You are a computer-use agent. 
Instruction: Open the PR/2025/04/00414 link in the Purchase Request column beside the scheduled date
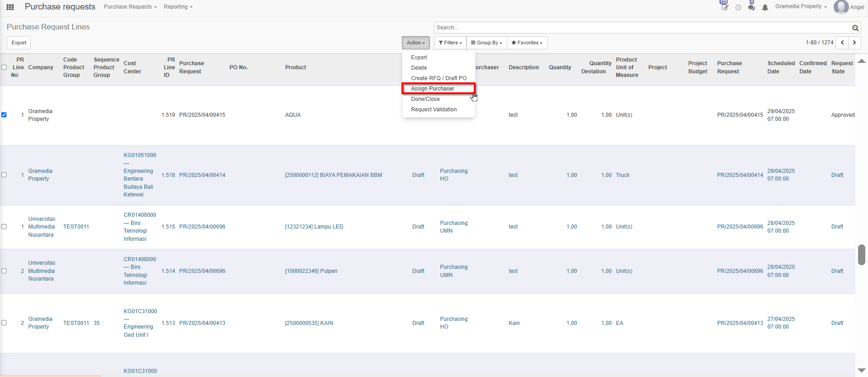pyautogui.click(x=740, y=175)
